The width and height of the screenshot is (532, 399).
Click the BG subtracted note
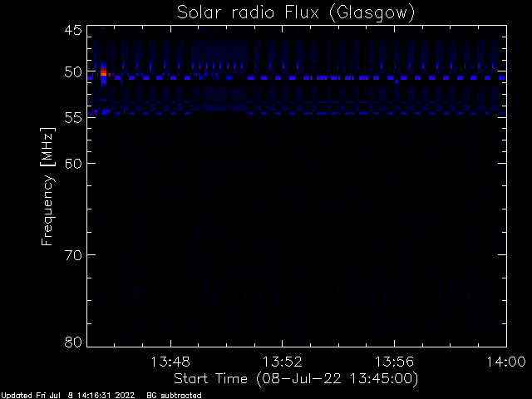174,396
